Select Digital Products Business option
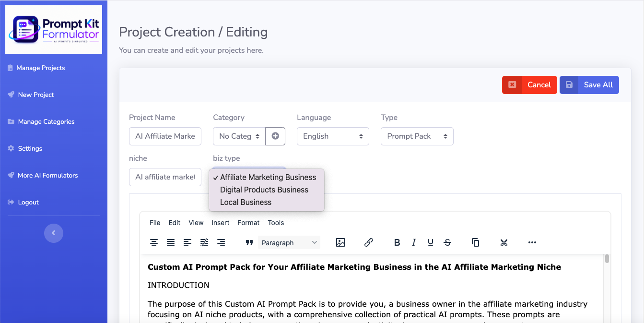Image resolution: width=644 pixels, height=323 pixels. [267, 190]
